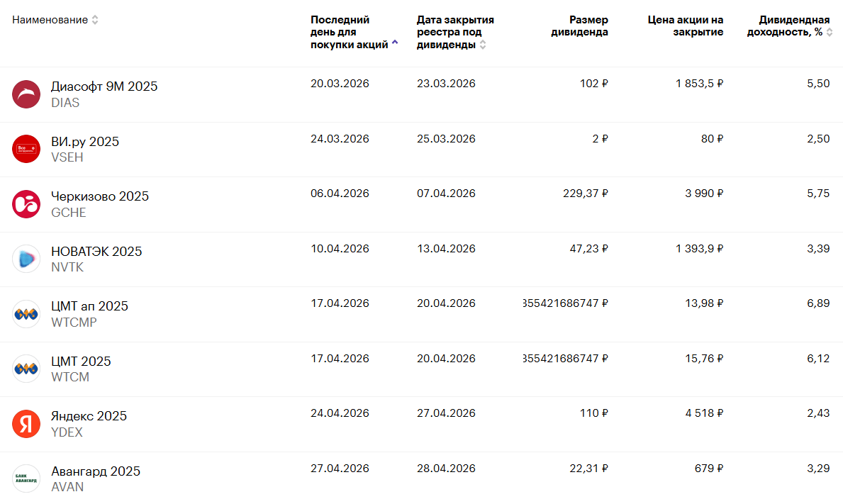Sort by last purchase day arrow
The width and height of the screenshot is (843, 504).
coord(395,44)
